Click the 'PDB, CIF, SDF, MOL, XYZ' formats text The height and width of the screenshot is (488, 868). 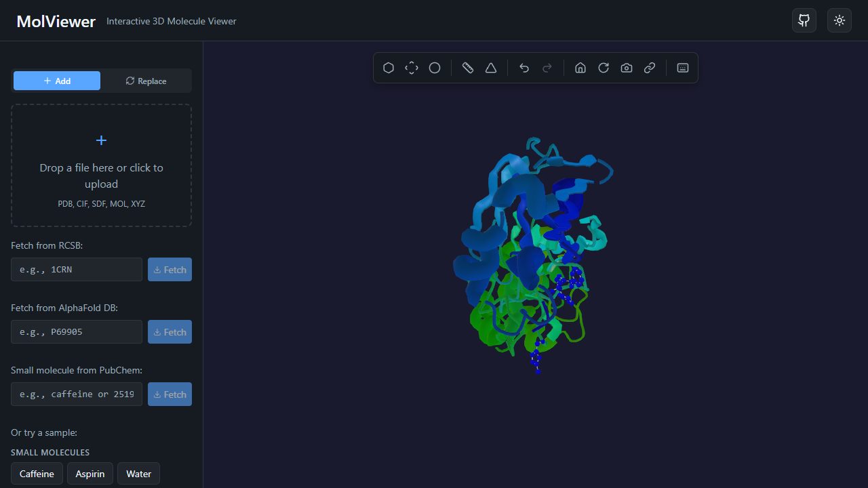coord(101,203)
